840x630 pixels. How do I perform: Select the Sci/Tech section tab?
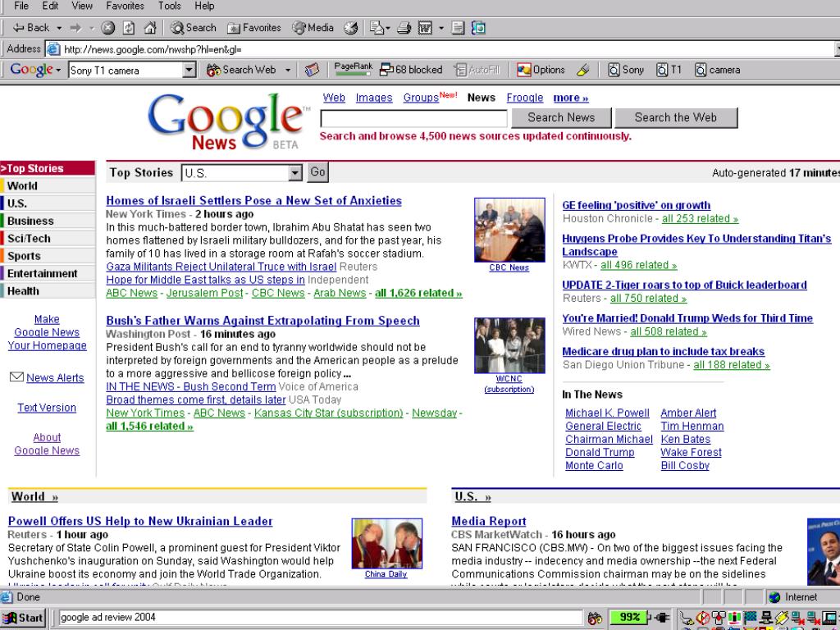pyautogui.click(x=48, y=239)
